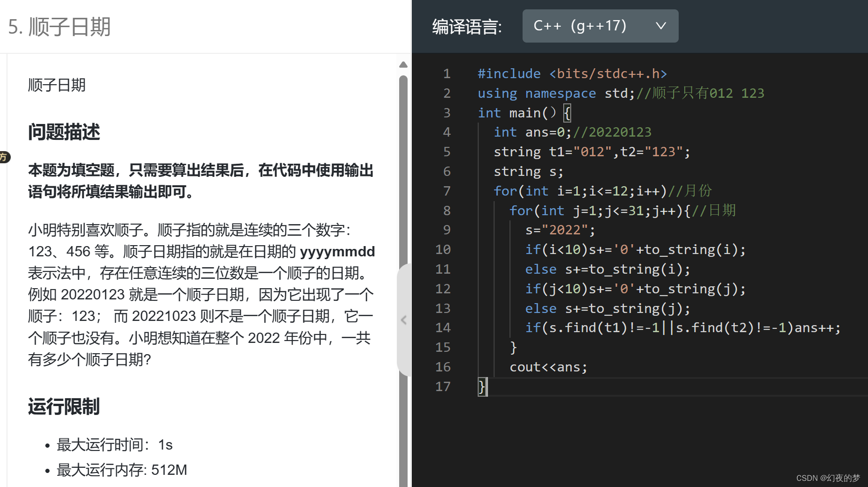Click code line 14 with s.find(t1) condition

pos(683,328)
